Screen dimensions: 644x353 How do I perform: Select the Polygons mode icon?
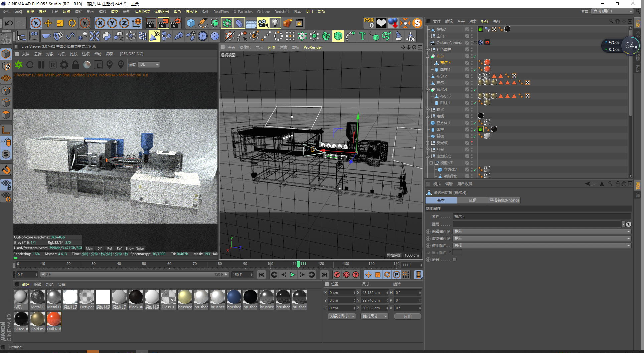6,115
